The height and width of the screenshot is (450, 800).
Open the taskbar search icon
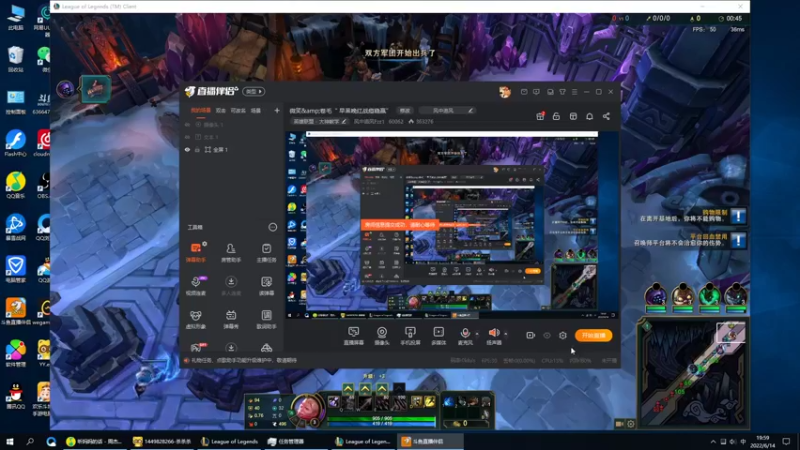click(x=30, y=441)
